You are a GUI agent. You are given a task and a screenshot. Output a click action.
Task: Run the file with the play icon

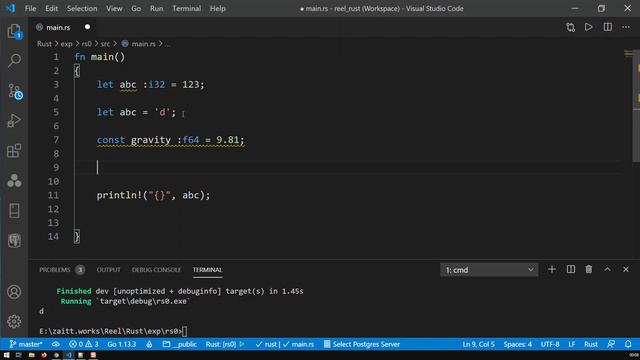(589, 27)
